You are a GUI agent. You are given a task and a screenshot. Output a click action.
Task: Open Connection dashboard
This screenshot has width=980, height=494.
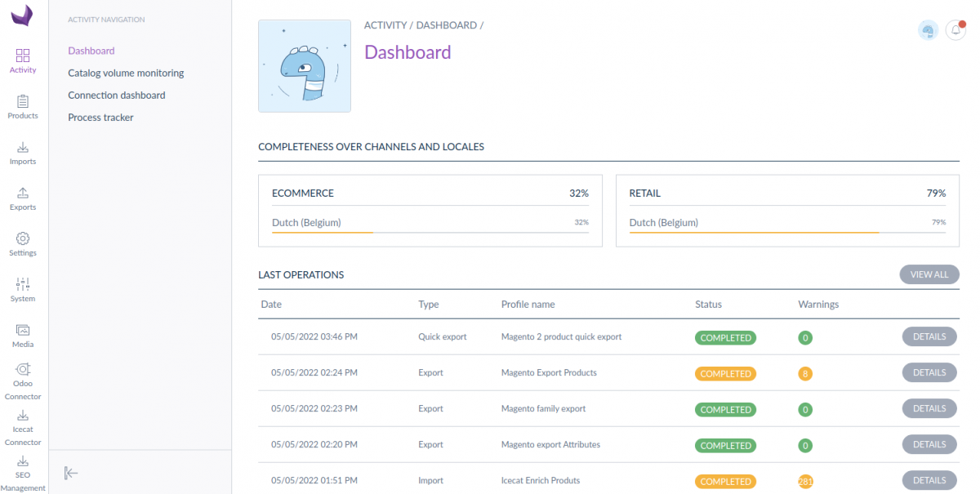coord(117,95)
